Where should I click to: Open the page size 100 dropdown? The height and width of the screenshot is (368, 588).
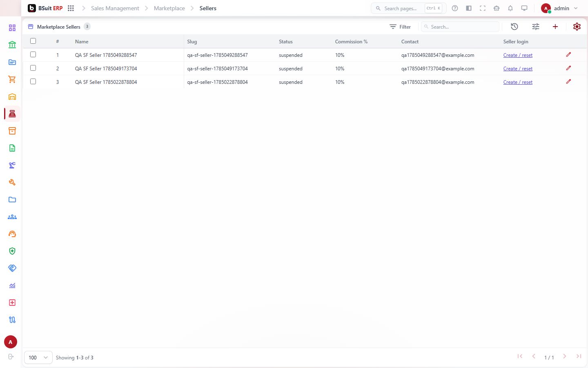pyautogui.click(x=38, y=357)
